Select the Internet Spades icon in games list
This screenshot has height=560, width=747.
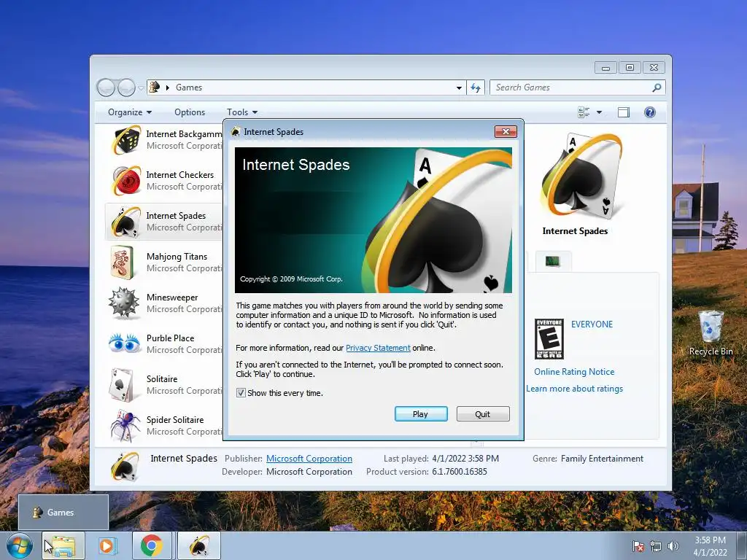(x=125, y=222)
